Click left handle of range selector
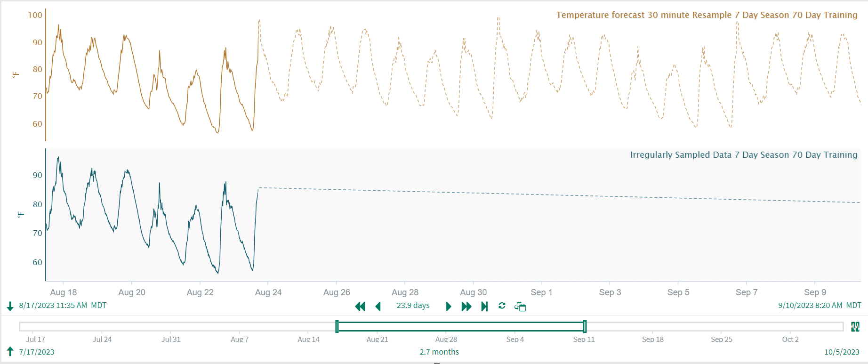The width and height of the screenshot is (868, 364). 337,326
